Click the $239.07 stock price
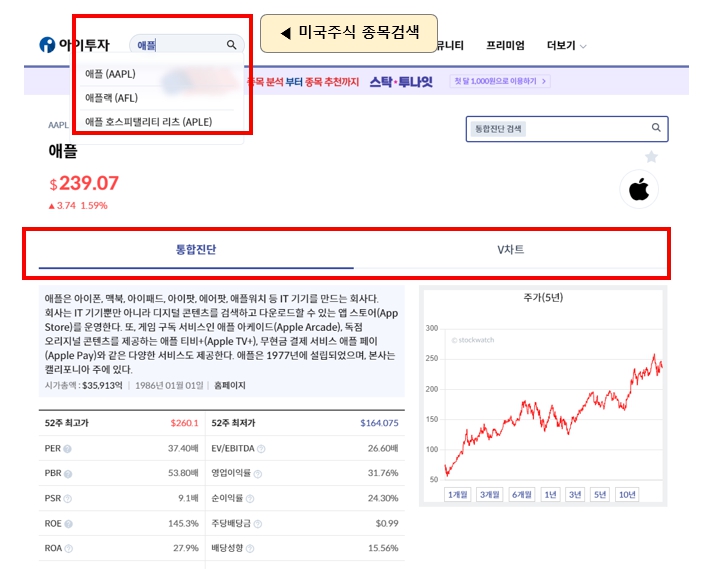Viewport: 704px width, 570px height. (84, 183)
